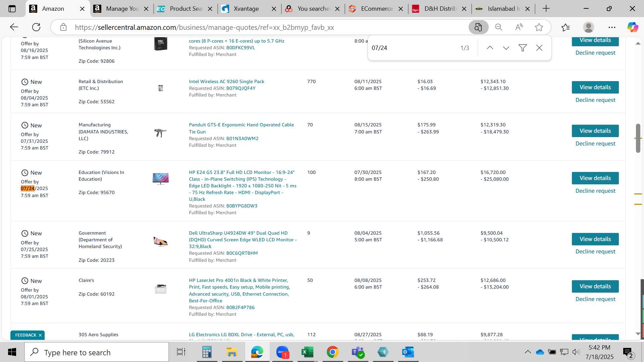Image resolution: width=644 pixels, height=362 pixels.
Task: View details for HP E24 G5 monitor
Action: pyautogui.click(x=595, y=178)
